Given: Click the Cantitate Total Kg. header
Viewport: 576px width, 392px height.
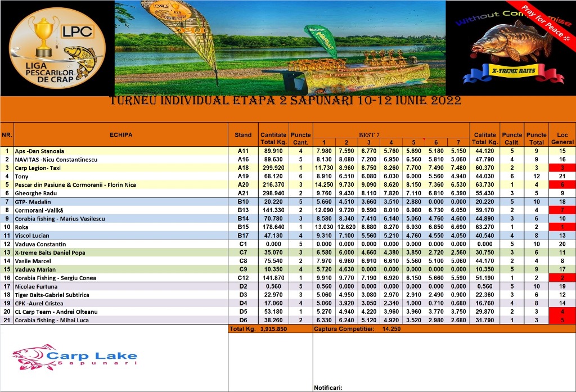Looking at the screenshot, I should click(x=273, y=138).
